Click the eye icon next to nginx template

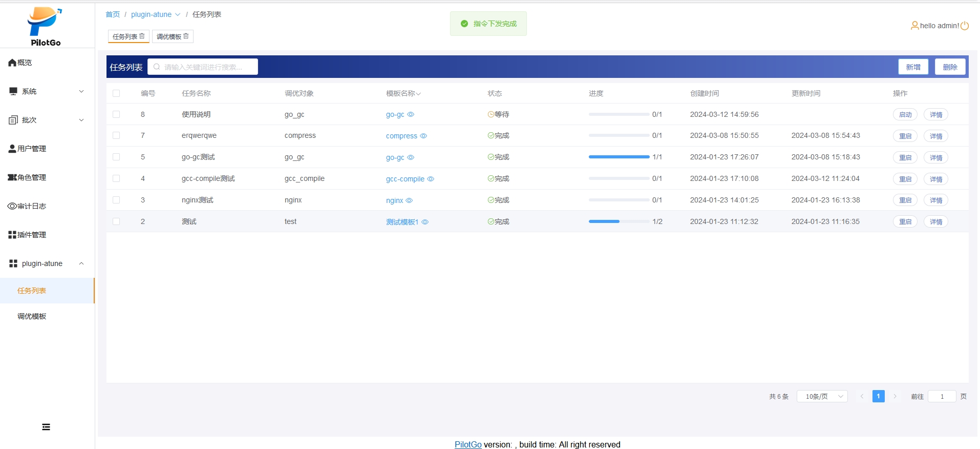click(x=409, y=200)
